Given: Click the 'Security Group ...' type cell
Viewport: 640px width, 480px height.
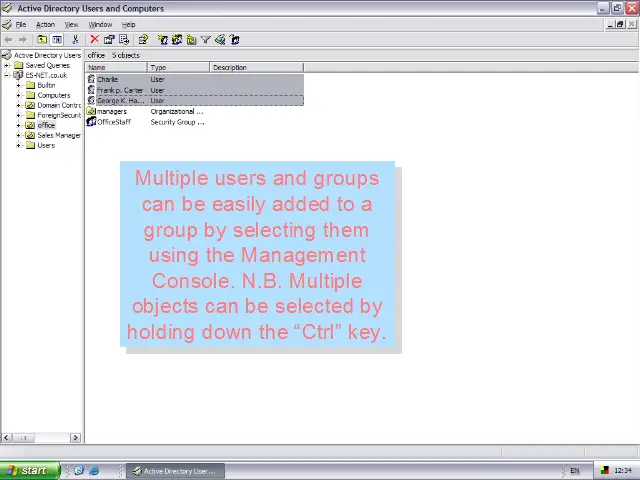Looking at the screenshot, I should [177, 122].
